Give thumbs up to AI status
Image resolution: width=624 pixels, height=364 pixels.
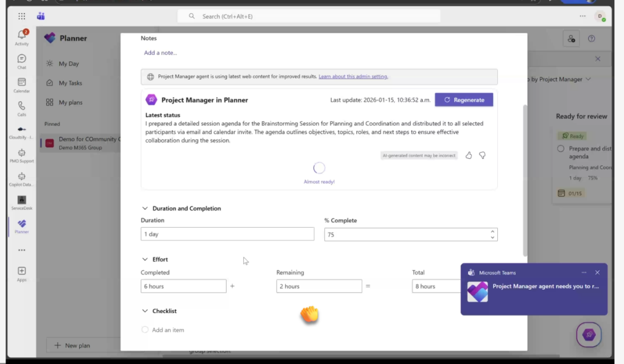469,155
